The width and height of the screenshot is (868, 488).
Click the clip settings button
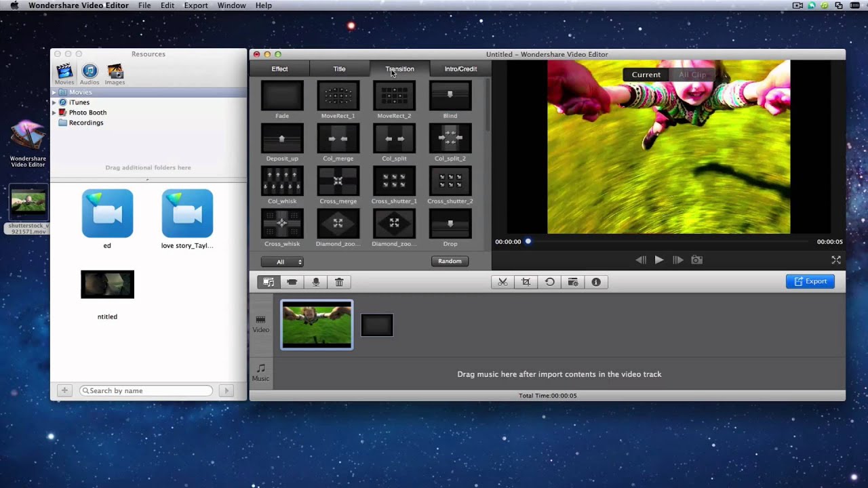pyautogui.click(x=573, y=282)
